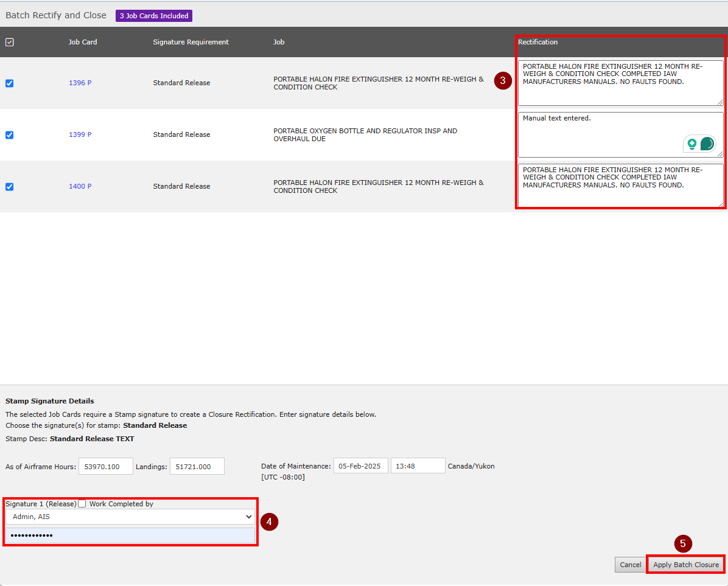This screenshot has height=586, width=728.
Task: Click Standard Release in 1400 P row
Action: coord(181,187)
